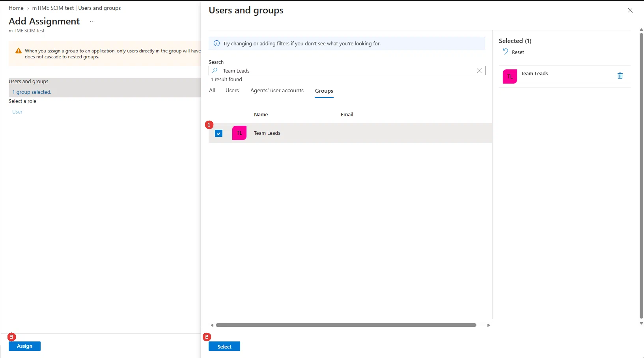644x358 pixels.
Task: Uncheck the Team Leads group checkbox
Action: coord(219,133)
